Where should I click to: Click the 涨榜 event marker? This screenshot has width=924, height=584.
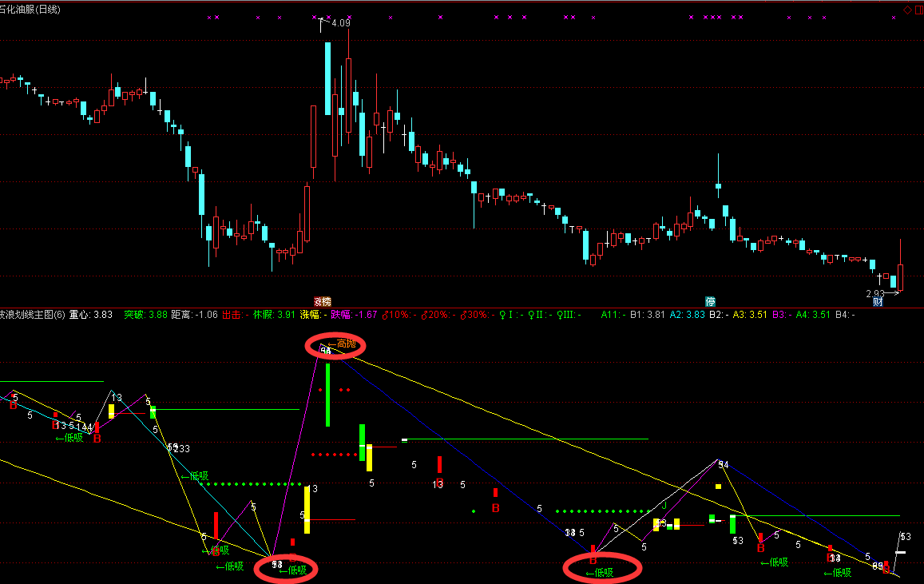323,302
